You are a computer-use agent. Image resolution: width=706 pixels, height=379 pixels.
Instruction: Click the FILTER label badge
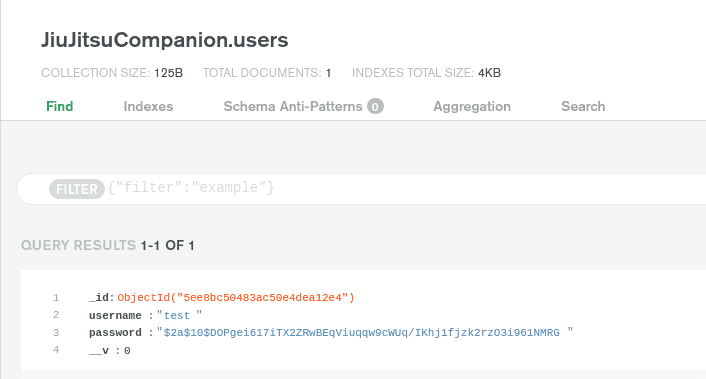[77, 189]
